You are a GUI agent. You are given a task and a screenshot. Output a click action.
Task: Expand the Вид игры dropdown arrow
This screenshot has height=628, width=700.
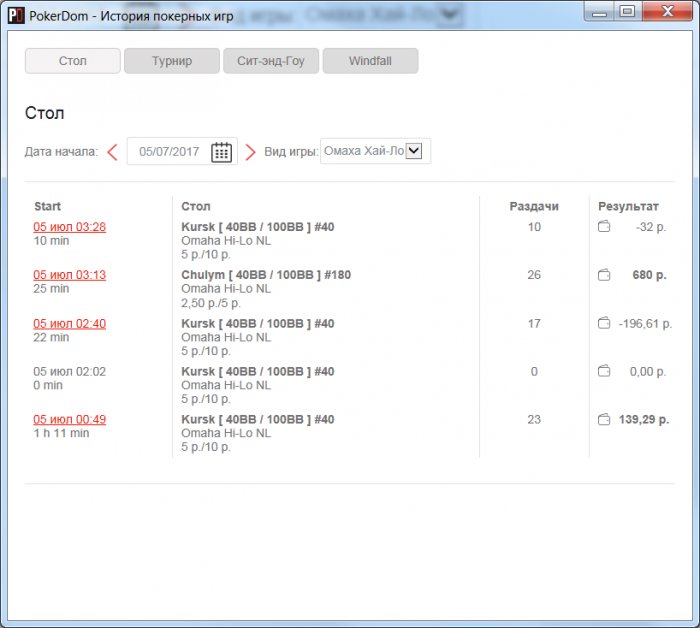414,151
